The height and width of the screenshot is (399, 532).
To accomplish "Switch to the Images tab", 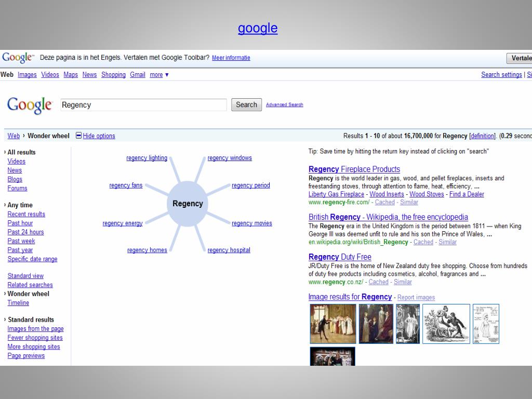I will tap(27, 75).
